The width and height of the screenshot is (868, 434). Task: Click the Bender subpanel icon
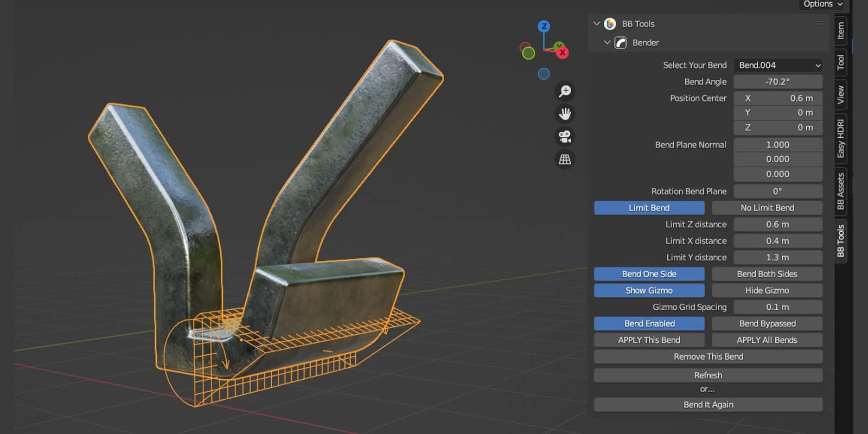coord(621,43)
